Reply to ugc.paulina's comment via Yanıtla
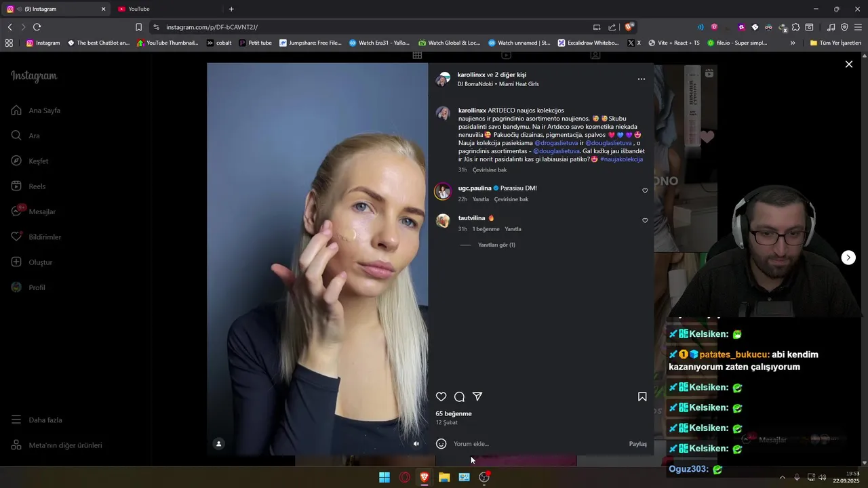Image resolution: width=868 pixels, height=488 pixels. point(481,199)
